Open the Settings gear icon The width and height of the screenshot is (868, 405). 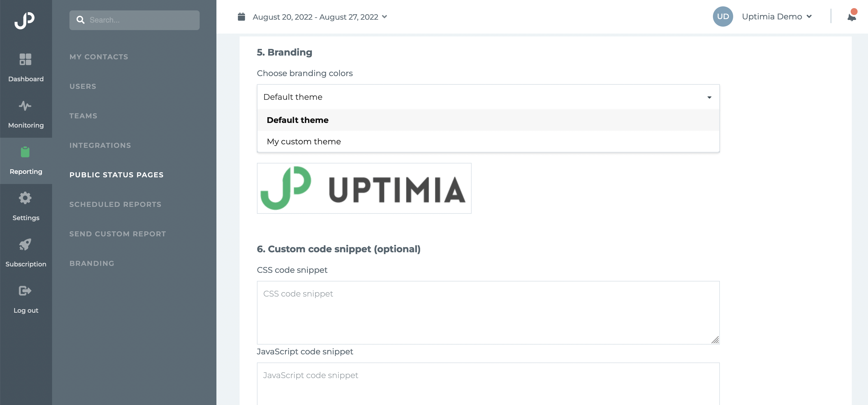point(25,198)
